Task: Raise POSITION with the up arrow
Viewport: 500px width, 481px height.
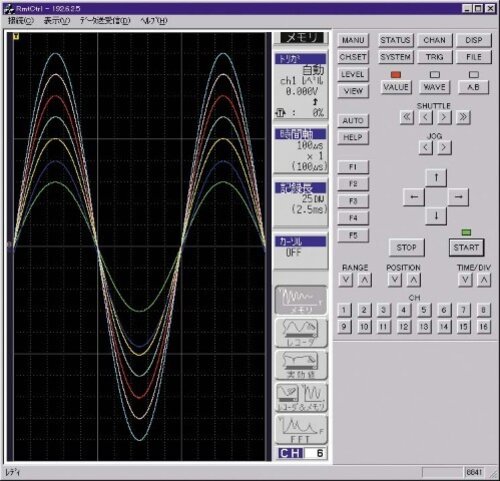Action: pyautogui.click(x=413, y=280)
